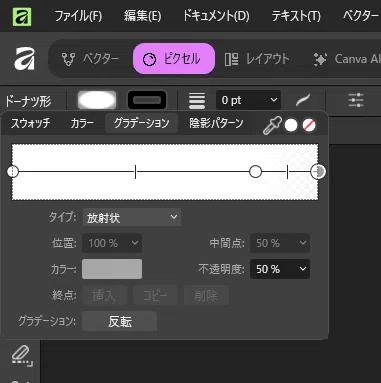381x383 pixels.
Task: Open the 中間点 50 % dropdown
Action: (280, 243)
